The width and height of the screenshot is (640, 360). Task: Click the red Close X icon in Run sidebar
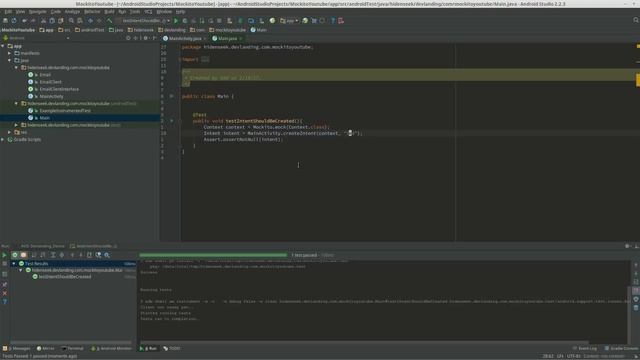click(x=4, y=293)
